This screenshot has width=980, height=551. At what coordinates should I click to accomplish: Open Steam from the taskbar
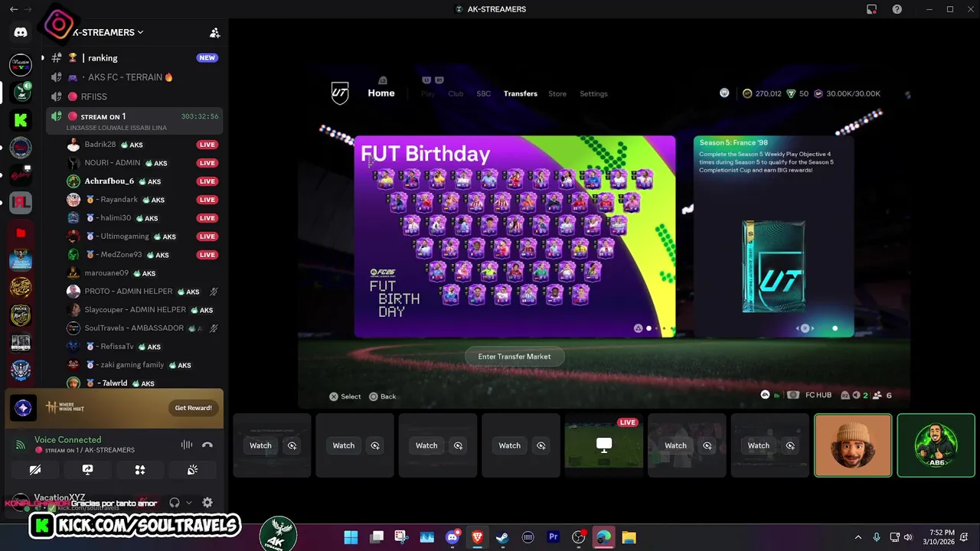point(502,537)
